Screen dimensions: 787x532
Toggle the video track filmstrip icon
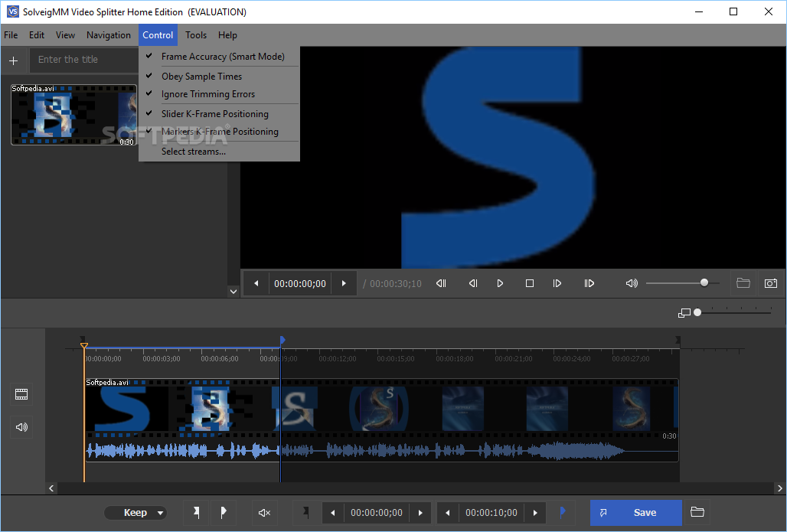pos(21,394)
